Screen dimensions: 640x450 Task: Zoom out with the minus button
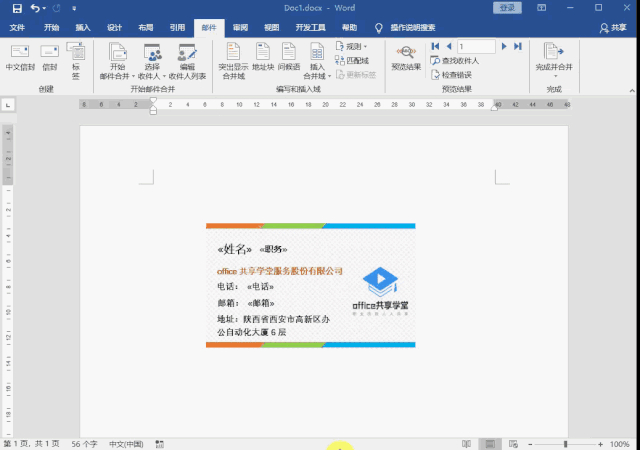530,444
